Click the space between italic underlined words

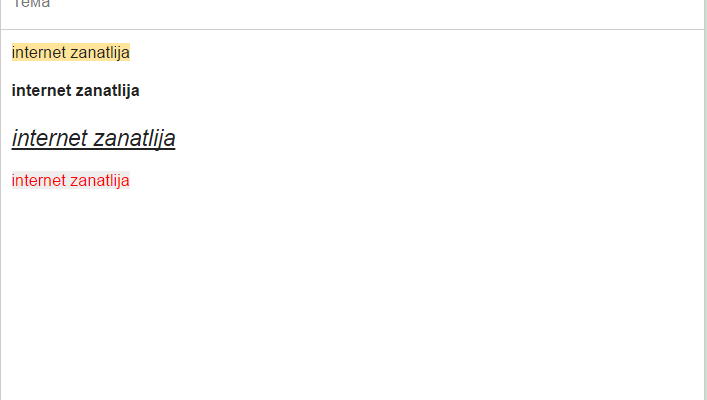point(90,138)
